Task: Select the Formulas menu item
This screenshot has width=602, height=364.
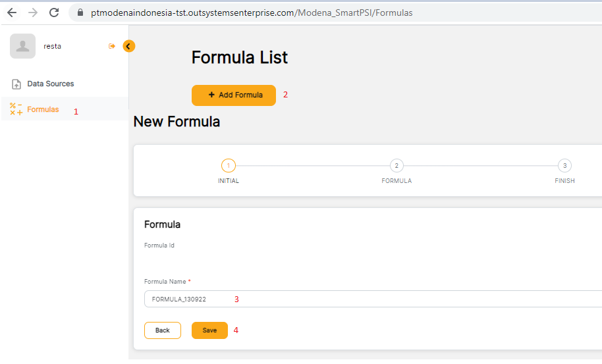Action: [x=43, y=109]
